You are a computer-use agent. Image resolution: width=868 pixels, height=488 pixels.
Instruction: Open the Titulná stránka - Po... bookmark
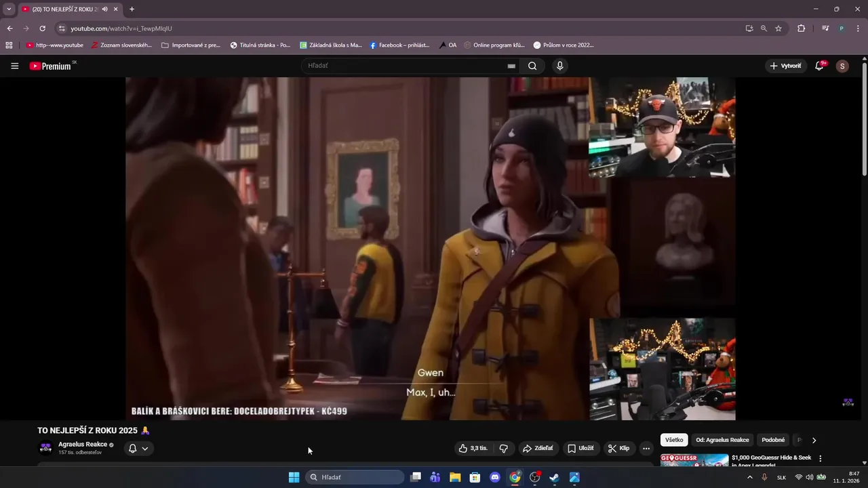[260, 45]
